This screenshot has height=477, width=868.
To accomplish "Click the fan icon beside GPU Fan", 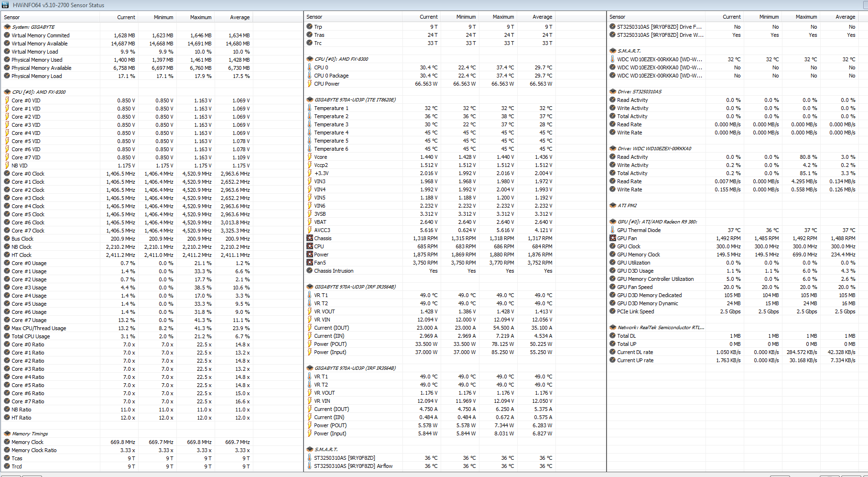I will [612, 238].
